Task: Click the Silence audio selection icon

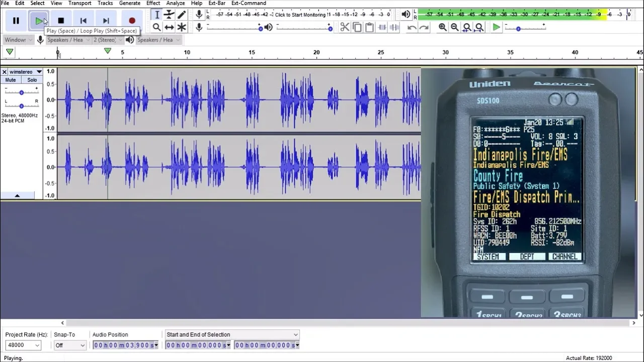Action: click(394, 27)
